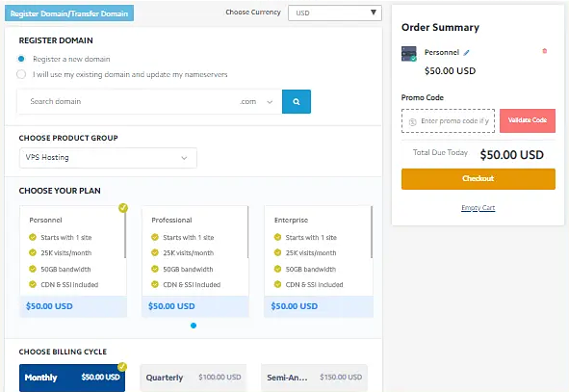Click the $100.00 USD Quarterly price
Screen dimensions: 569x392
coord(220,378)
